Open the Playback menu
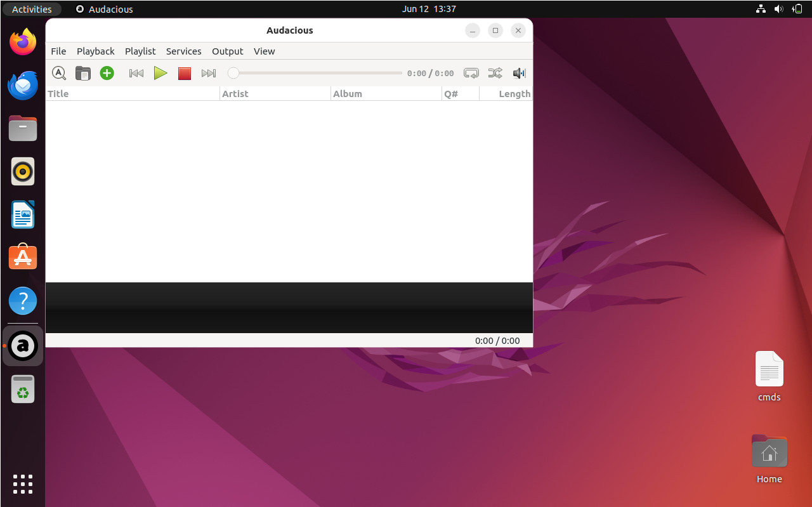 [x=96, y=51]
